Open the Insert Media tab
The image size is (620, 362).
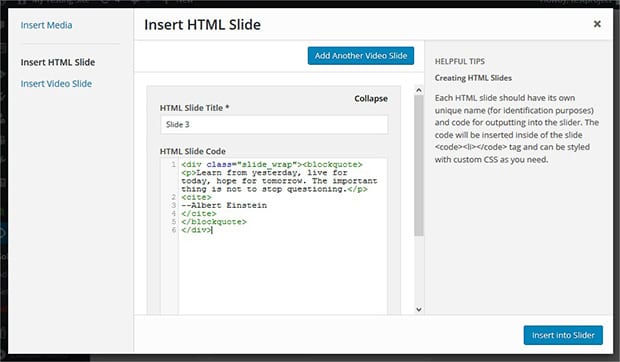pyautogui.click(x=46, y=25)
